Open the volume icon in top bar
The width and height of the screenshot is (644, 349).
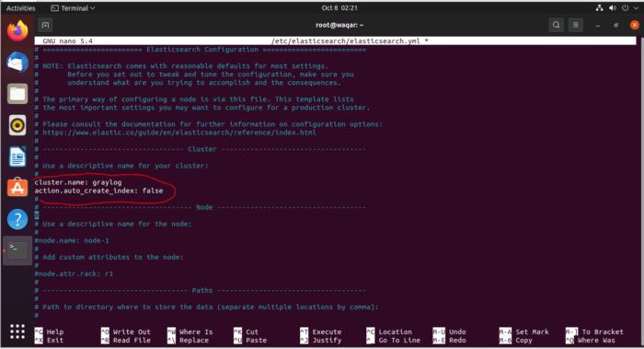coord(613,7)
